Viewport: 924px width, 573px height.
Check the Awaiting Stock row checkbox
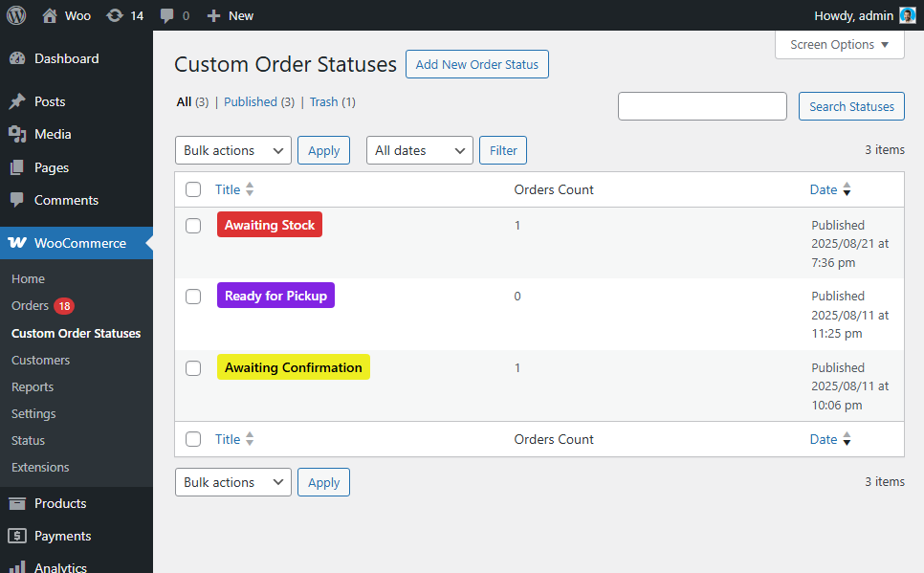(193, 226)
